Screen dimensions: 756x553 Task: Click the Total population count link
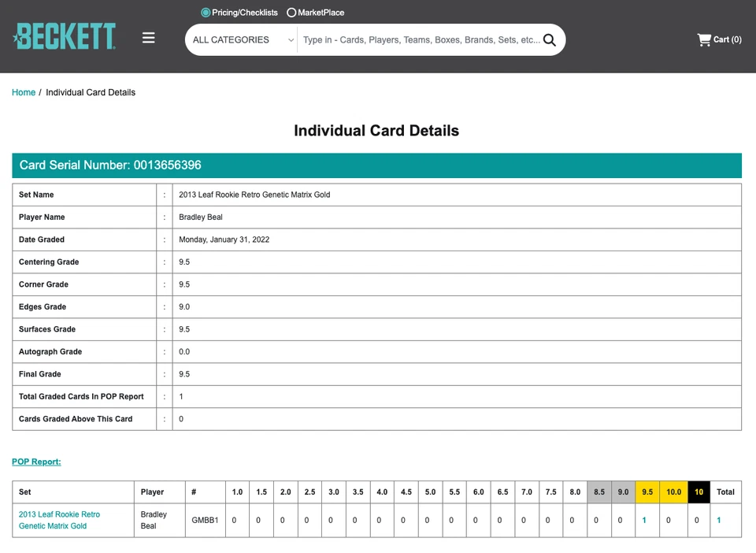(x=718, y=520)
